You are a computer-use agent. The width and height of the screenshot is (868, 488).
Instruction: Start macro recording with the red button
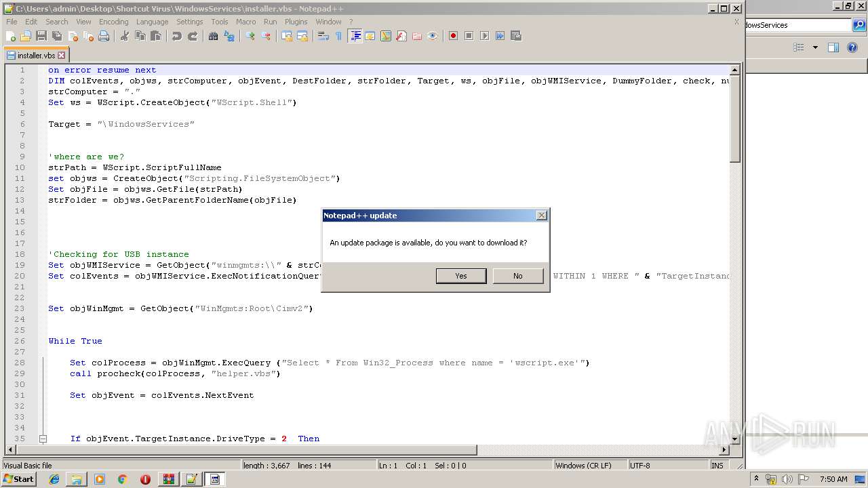453,36
